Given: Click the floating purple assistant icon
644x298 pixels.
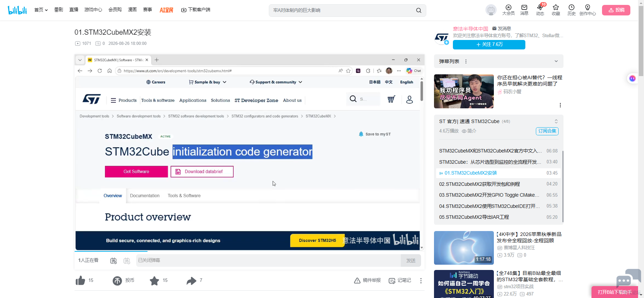Looking at the screenshot, I should pos(632,79).
